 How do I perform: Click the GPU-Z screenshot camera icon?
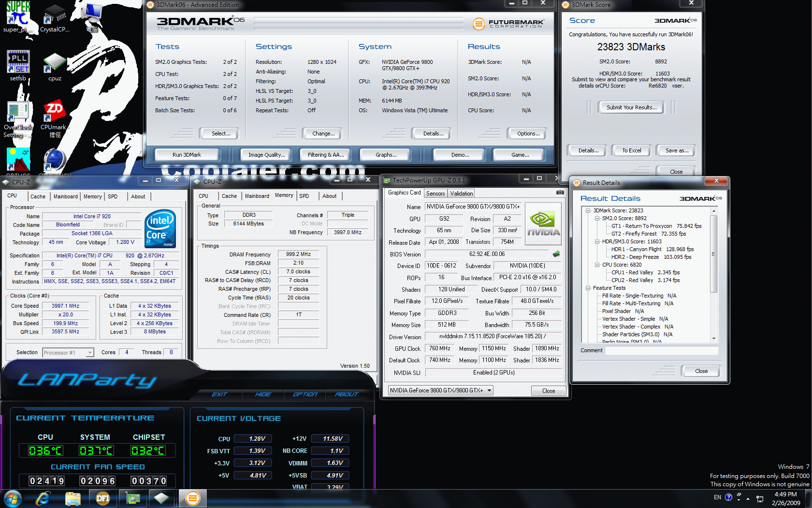point(560,193)
